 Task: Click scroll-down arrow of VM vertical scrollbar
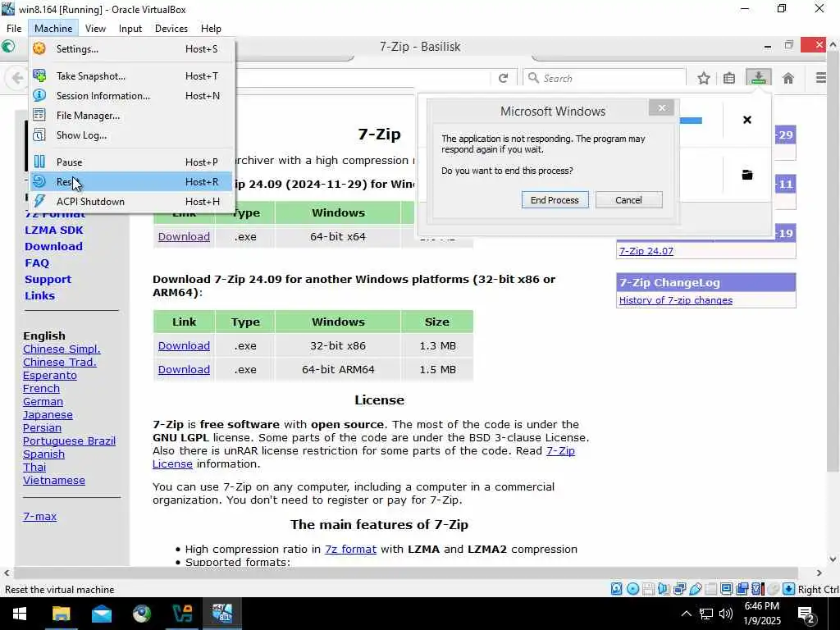[x=833, y=559]
